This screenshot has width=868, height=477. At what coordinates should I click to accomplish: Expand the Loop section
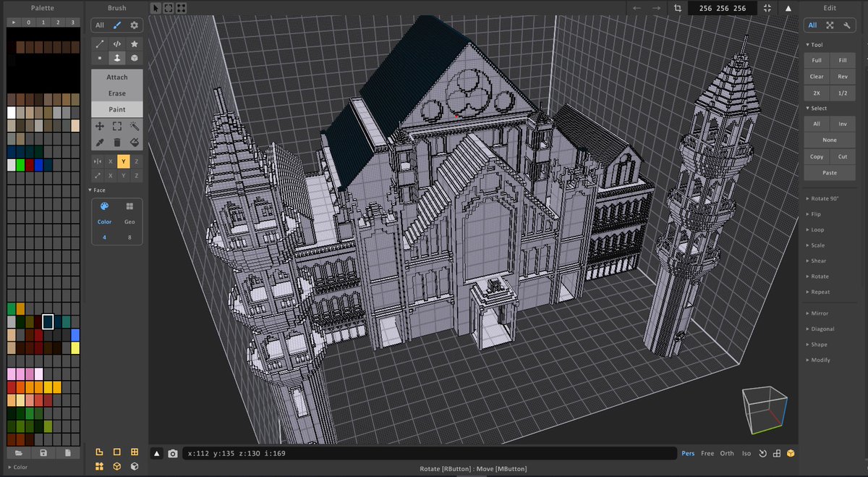click(x=815, y=229)
